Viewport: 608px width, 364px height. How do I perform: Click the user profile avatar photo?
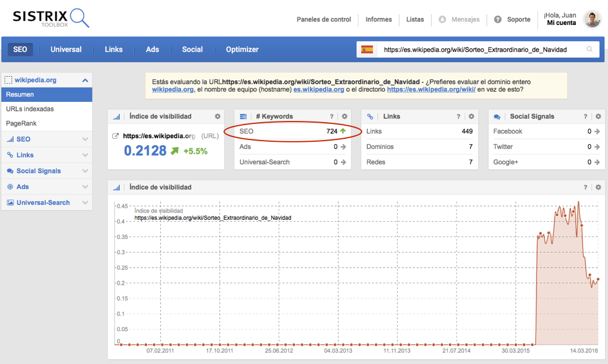pyautogui.click(x=592, y=19)
